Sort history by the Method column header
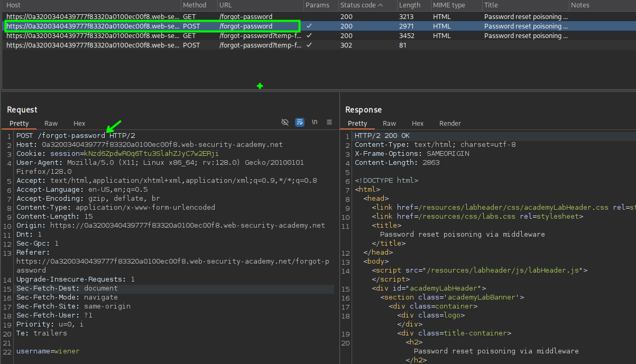This screenshot has width=636, height=364. (x=194, y=5)
